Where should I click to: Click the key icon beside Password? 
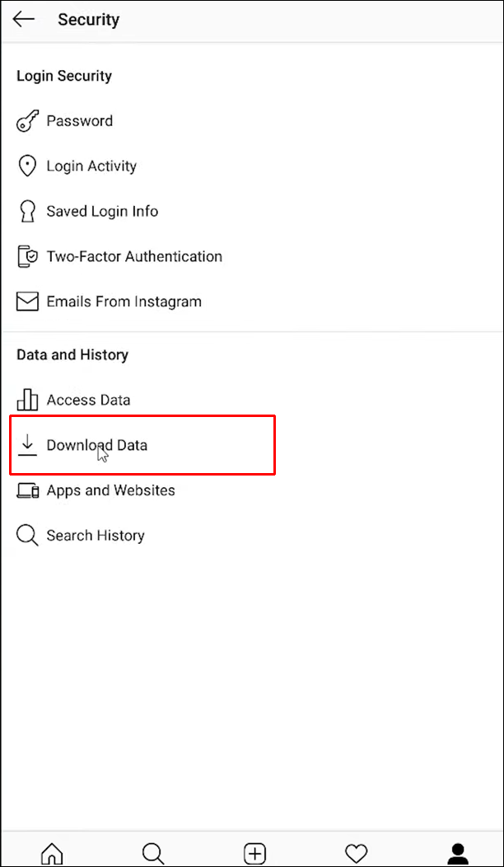28,121
